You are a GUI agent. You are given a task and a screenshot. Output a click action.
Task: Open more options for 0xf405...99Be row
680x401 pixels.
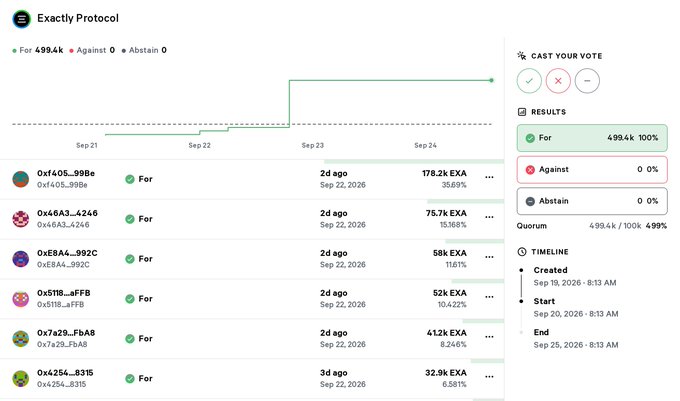coord(489,177)
